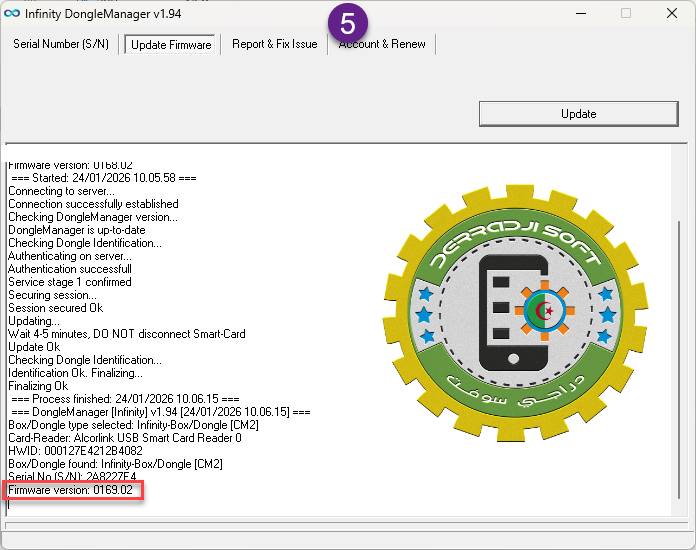Image resolution: width=696 pixels, height=550 pixels.
Task: Click 'Identification Ok. Finalizing...' line
Action: pos(75,373)
